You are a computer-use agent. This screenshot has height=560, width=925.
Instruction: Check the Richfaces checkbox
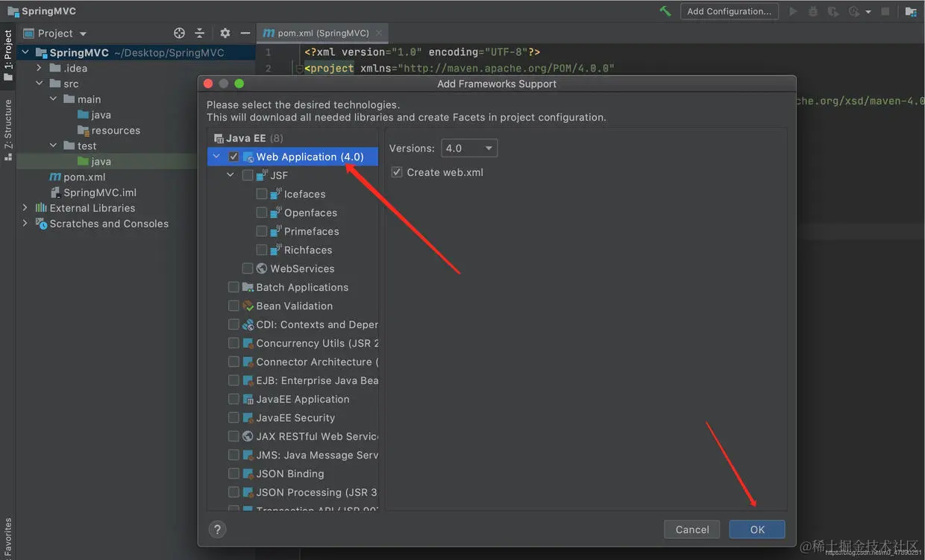261,250
